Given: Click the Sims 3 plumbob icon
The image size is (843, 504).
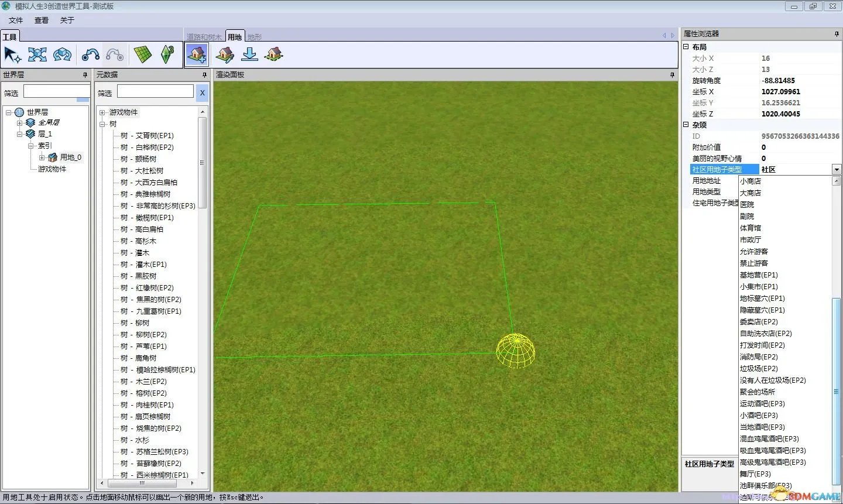Looking at the screenshot, I should (168, 55).
